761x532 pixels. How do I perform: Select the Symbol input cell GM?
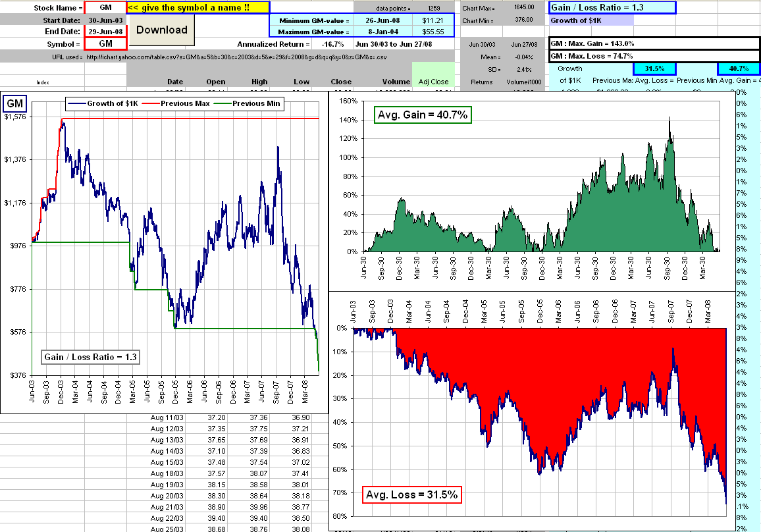click(x=105, y=43)
